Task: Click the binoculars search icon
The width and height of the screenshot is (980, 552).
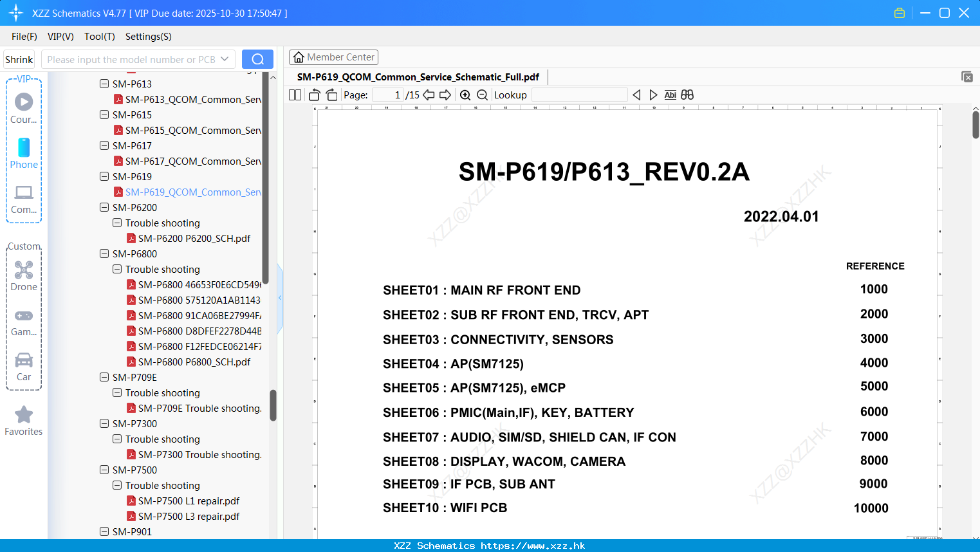Action: pyautogui.click(x=687, y=95)
